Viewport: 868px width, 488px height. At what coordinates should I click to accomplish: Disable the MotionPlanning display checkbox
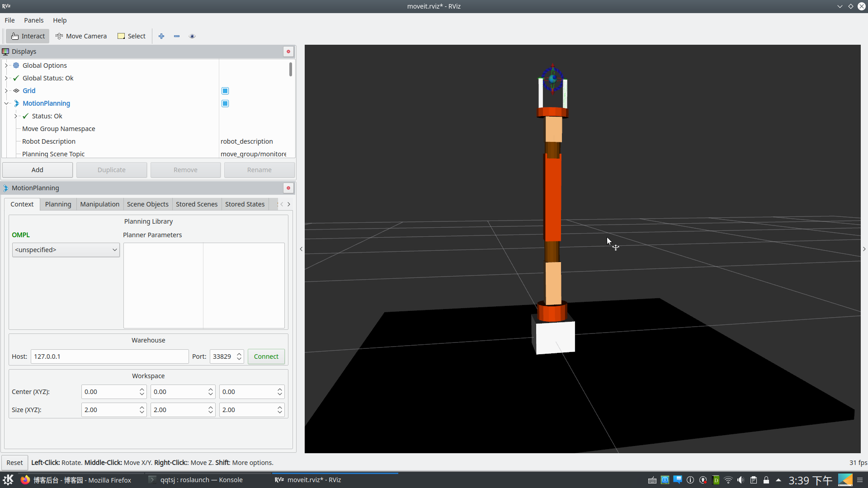(x=225, y=103)
